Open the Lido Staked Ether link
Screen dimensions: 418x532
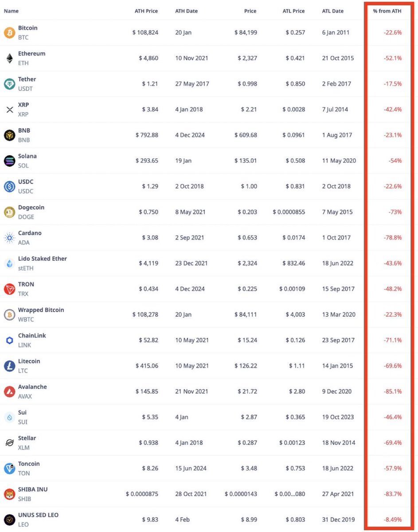click(x=43, y=258)
